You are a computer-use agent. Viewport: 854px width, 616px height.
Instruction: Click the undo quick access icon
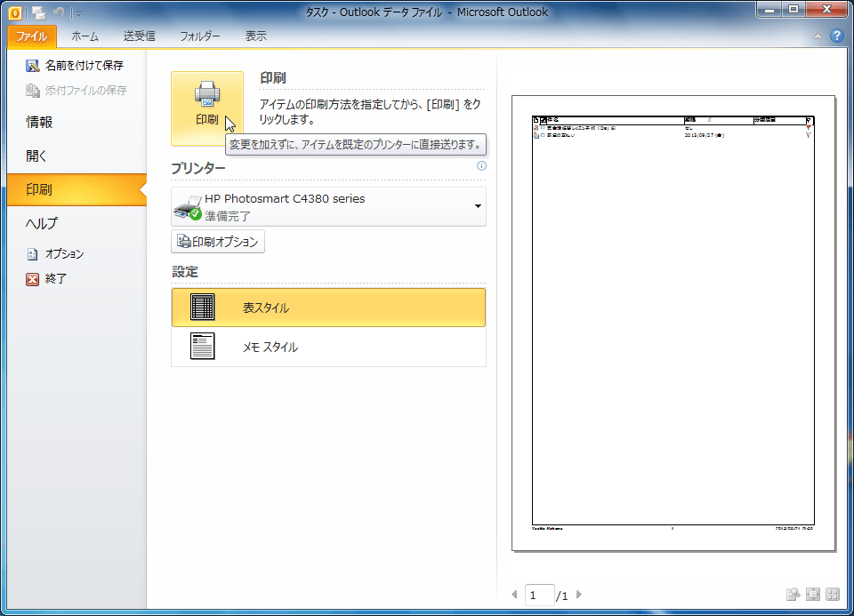pyautogui.click(x=59, y=12)
